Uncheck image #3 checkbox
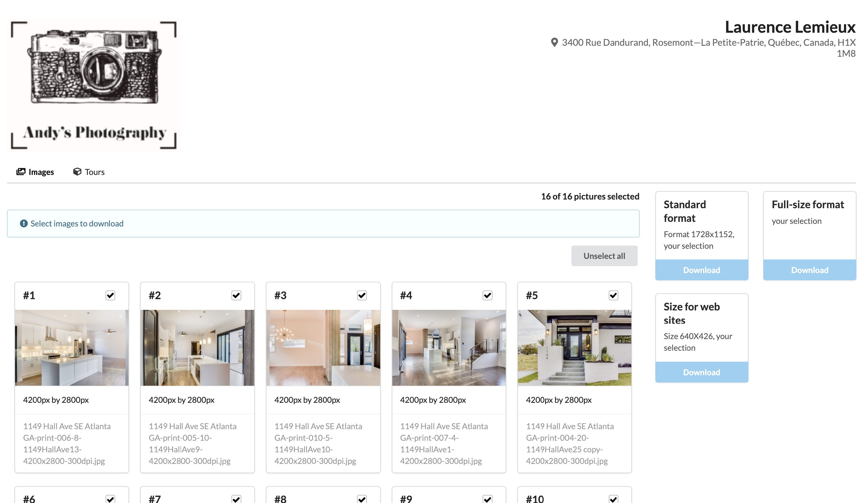Viewport: 868px width, 503px height. 362,295
